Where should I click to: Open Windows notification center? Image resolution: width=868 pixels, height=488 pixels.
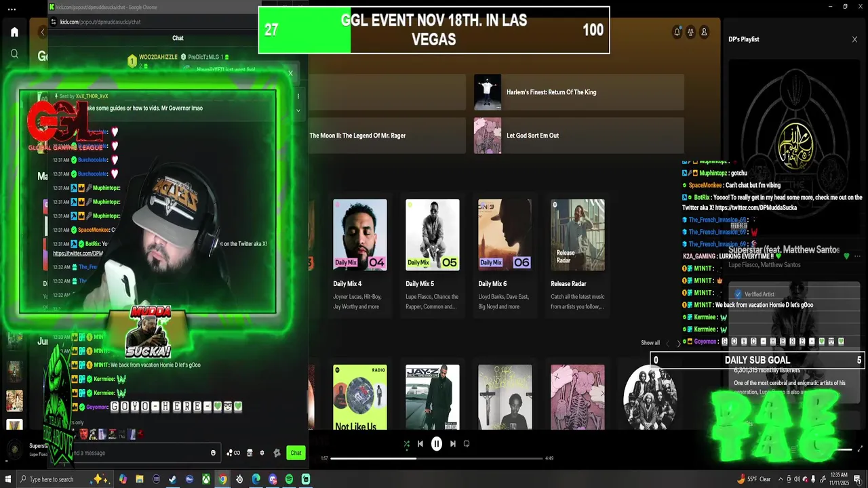pos(858,479)
